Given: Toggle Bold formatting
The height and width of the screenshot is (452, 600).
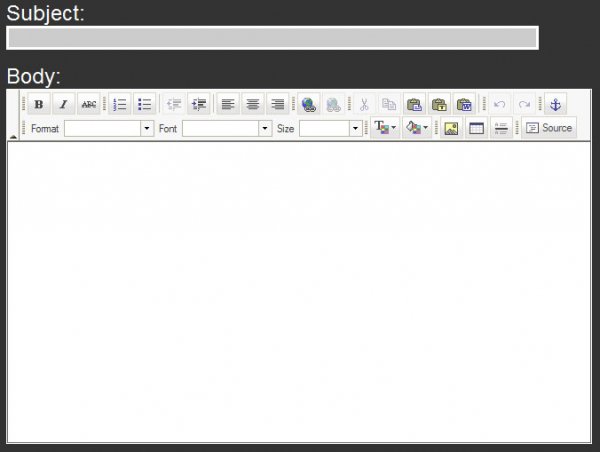Looking at the screenshot, I should [39, 104].
